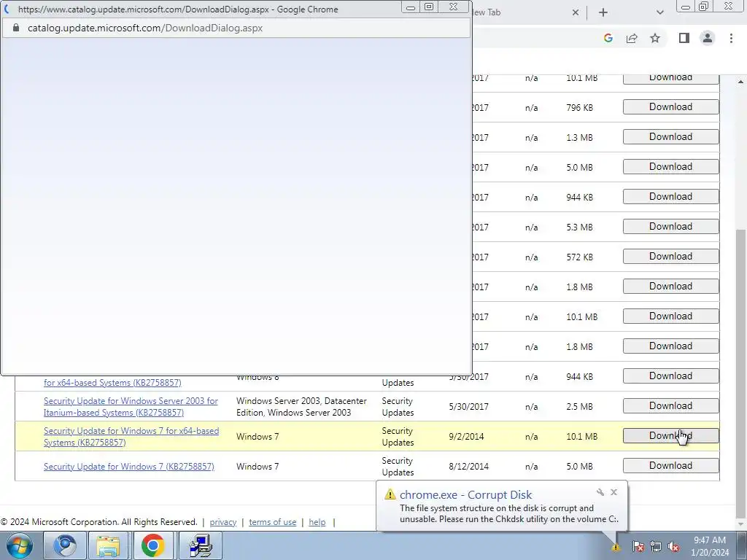Click the lock icon in the dialog address bar
The height and width of the screenshot is (560, 747).
click(x=16, y=28)
